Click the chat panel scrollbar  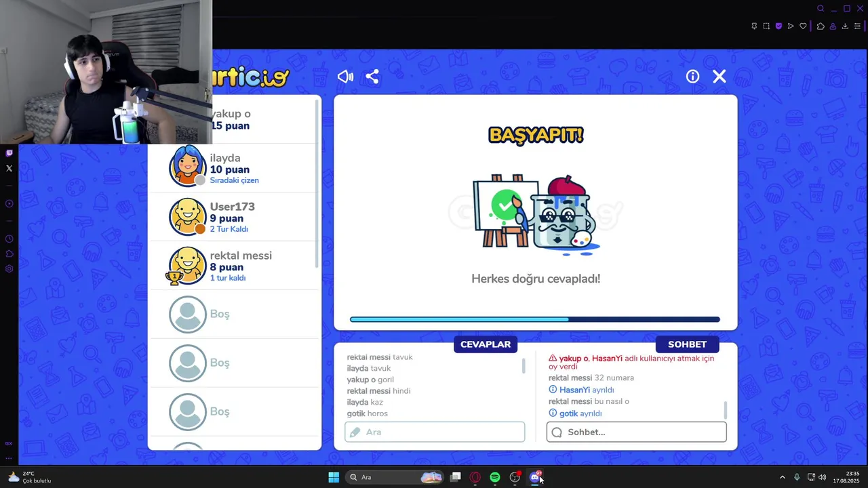tap(726, 410)
